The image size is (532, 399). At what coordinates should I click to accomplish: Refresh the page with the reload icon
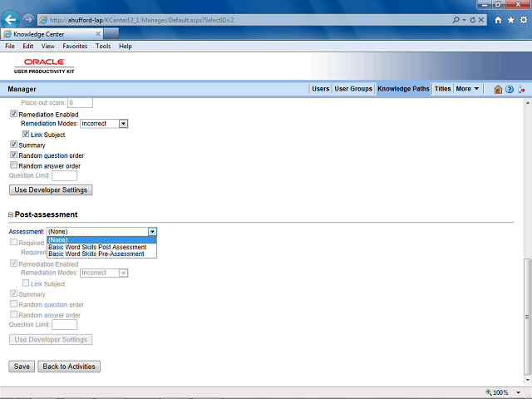tap(473, 20)
